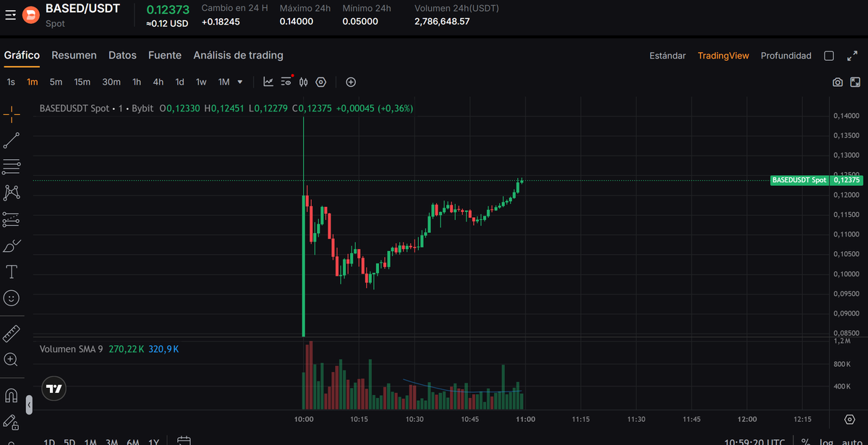The height and width of the screenshot is (445, 868).
Task: Select the 15m timeframe
Action: (x=82, y=82)
